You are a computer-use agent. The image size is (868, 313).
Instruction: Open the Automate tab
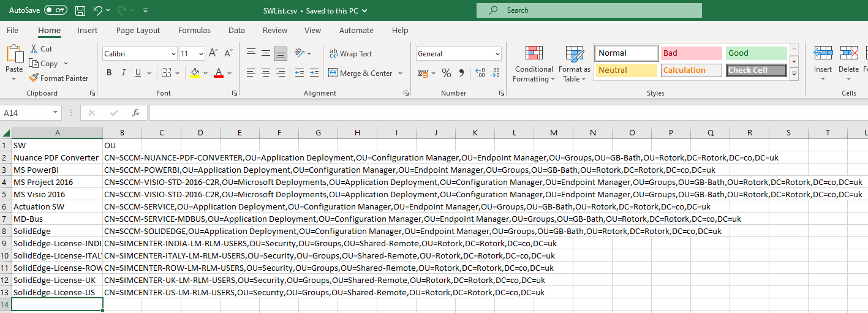tap(357, 30)
